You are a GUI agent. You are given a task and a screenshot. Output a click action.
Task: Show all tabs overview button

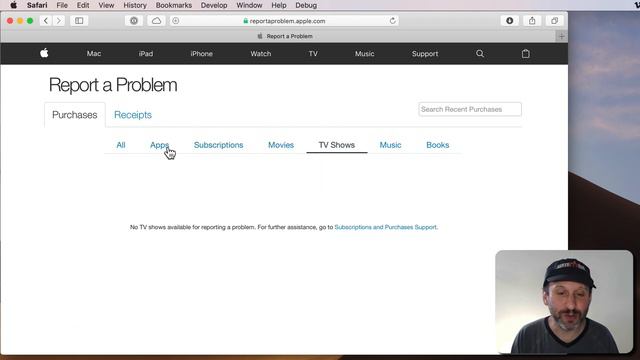554,21
